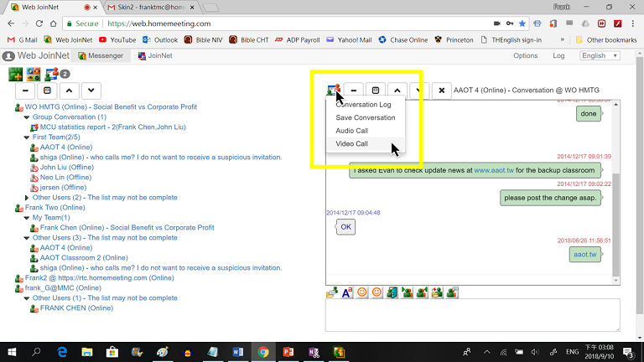Close the AAOT 4 conversation with X
This screenshot has height=362, width=644.
(x=441, y=90)
